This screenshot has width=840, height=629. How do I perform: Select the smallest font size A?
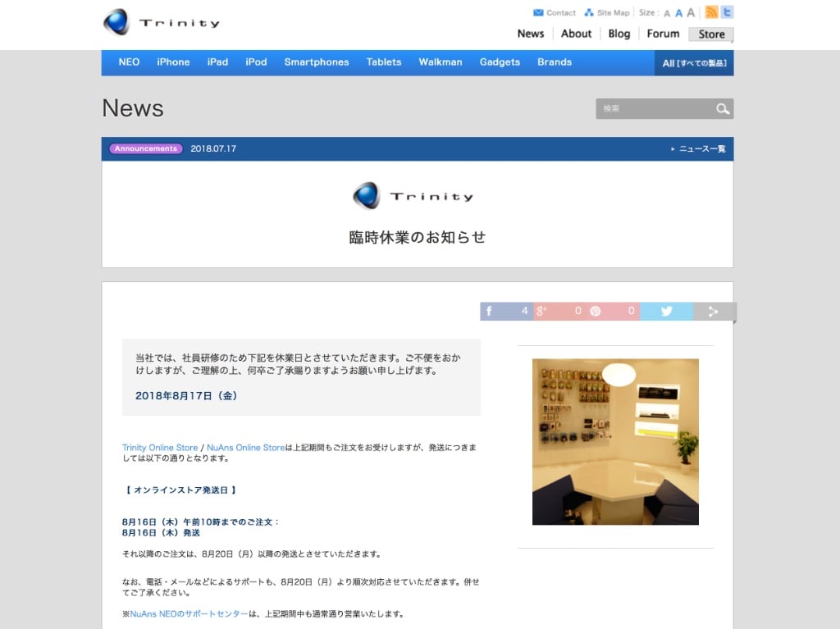click(x=667, y=14)
